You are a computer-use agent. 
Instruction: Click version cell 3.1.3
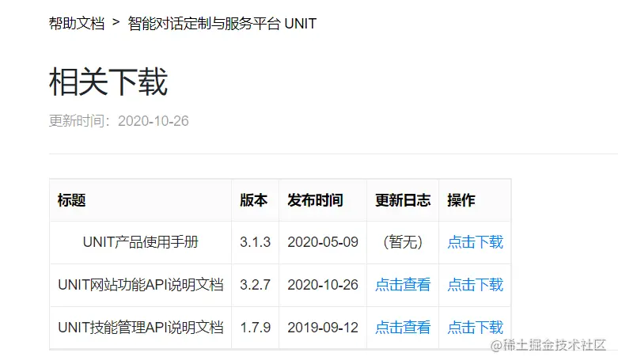point(255,242)
